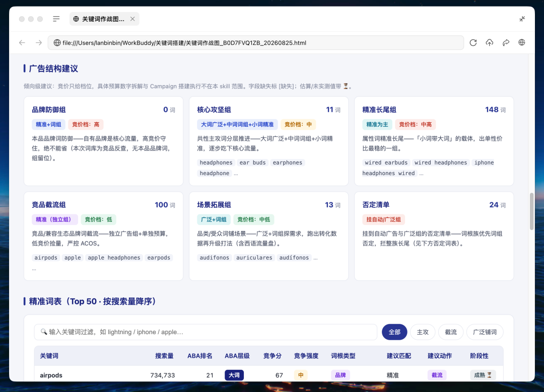The image size is (544, 392).
Task: Click the 精准词表 Top 50 heading
Action: [92, 301]
